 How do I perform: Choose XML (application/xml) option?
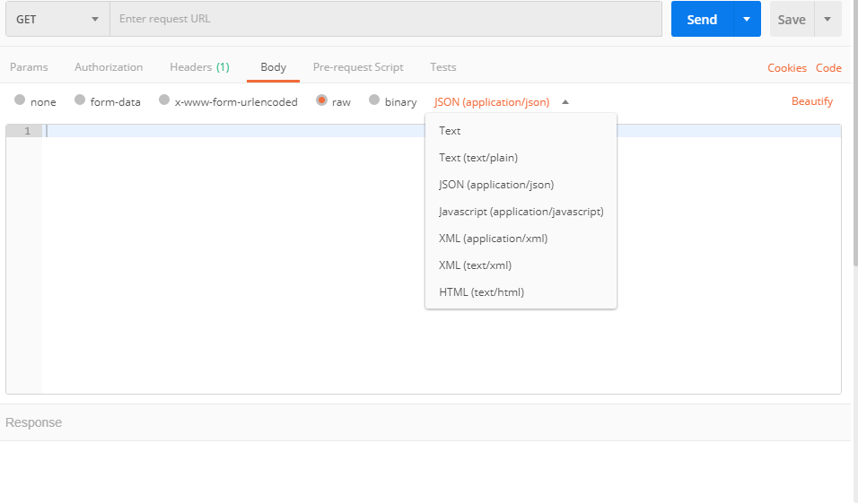point(521,239)
